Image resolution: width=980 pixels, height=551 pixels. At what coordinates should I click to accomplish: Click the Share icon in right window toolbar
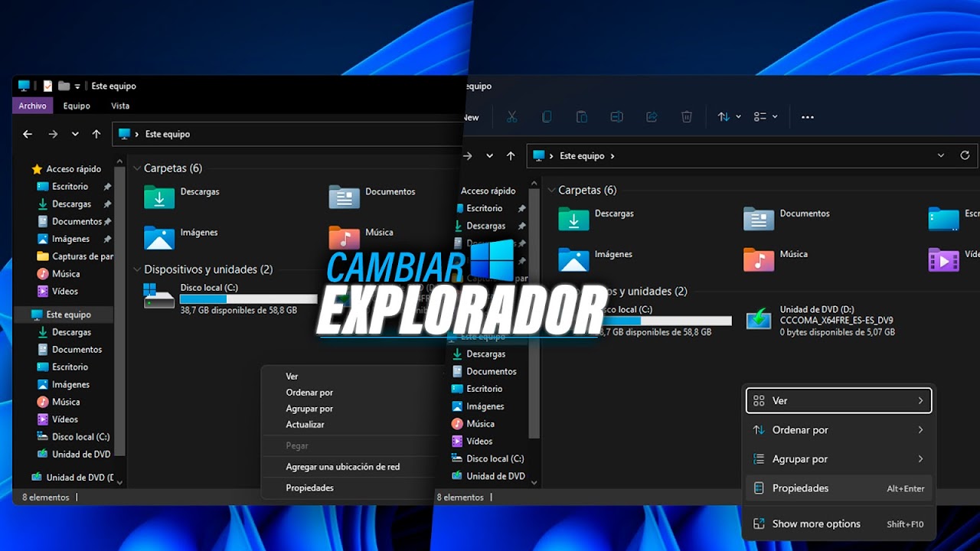point(652,117)
